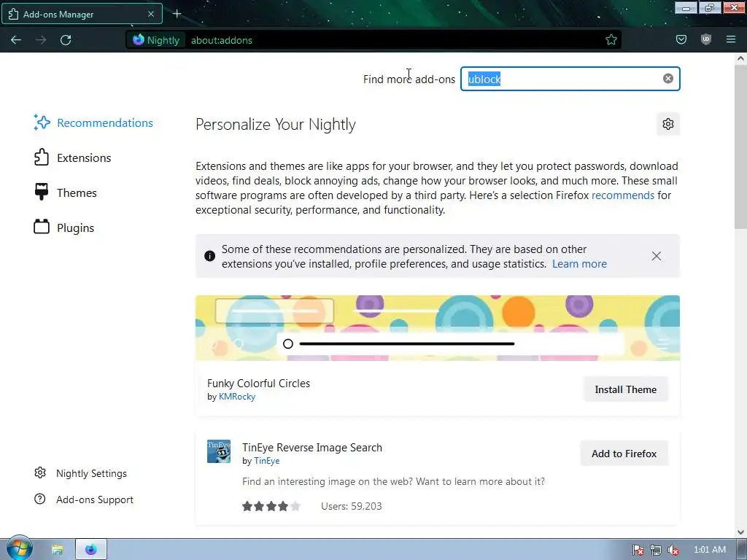Click the muted volume tray icon
This screenshot has height=560, width=747.
tap(673, 550)
